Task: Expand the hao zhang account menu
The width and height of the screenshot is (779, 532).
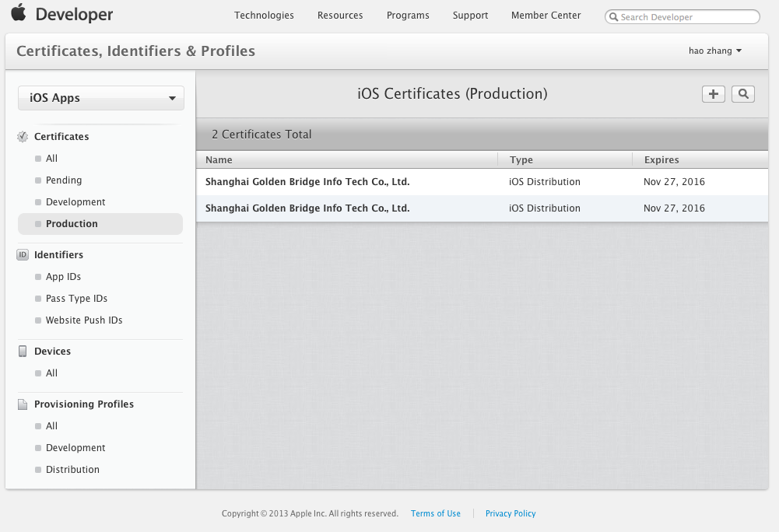Action: pyautogui.click(x=714, y=51)
